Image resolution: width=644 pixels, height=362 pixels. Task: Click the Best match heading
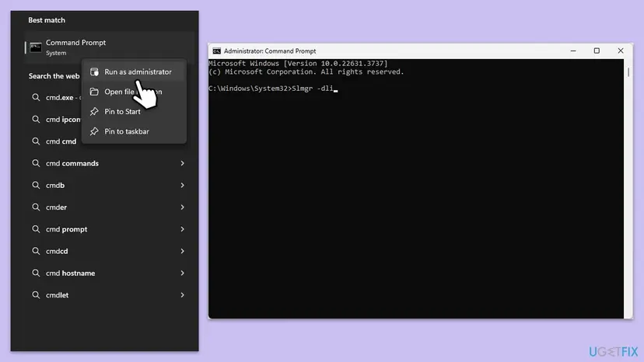coord(47,20)
